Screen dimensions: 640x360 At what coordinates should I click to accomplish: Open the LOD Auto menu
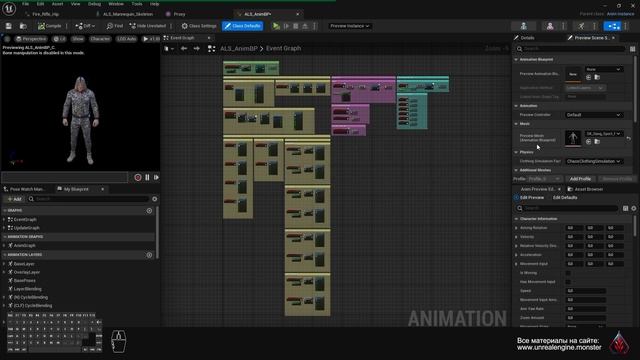[127, 39]
